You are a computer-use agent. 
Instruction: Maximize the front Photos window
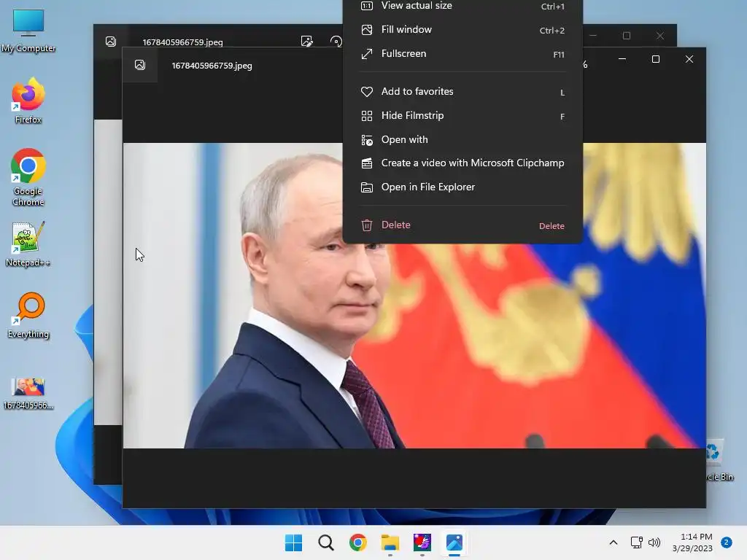pyautogui.click(x=656, y=59)
